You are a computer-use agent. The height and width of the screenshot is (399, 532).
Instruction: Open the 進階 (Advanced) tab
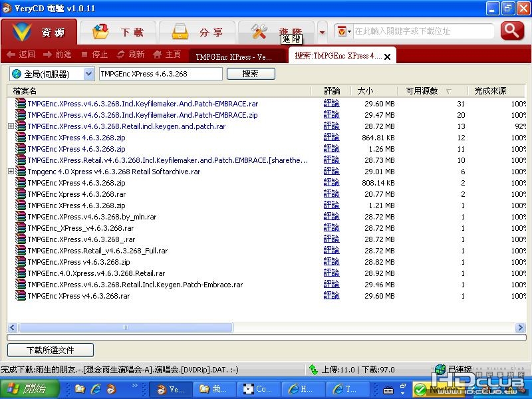coord(276,32)
